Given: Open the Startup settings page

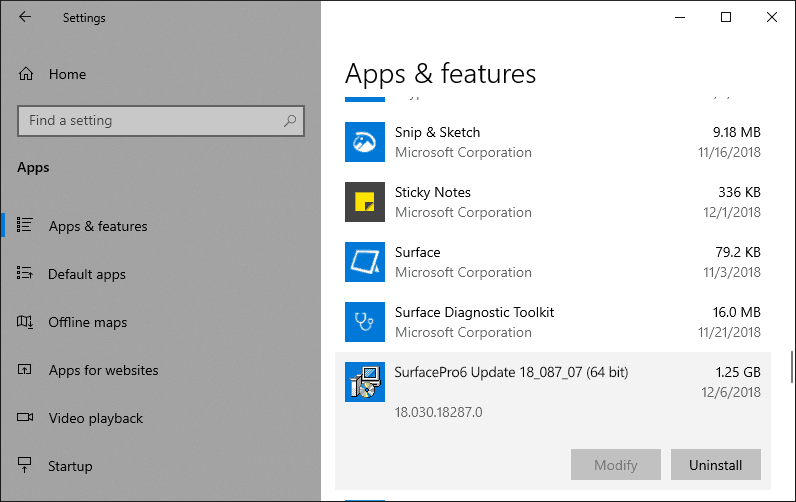Looking at the screenshot, I should pyautogui.click(x=160, y=466).
